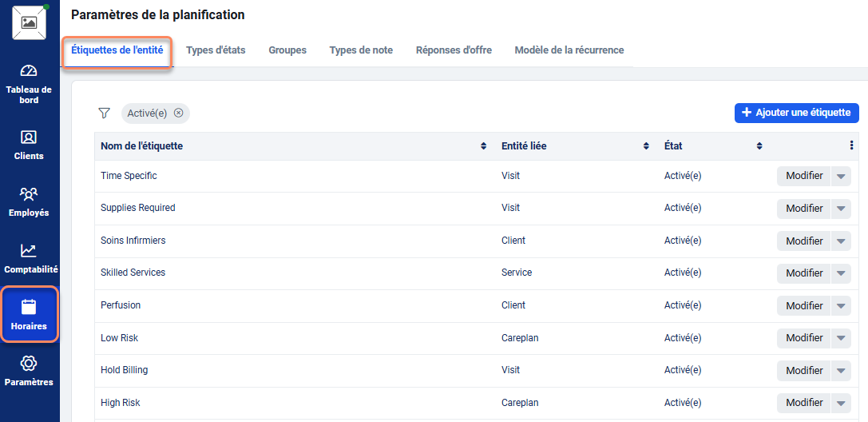The width and height of the screenshot is (868, 422).
Task: Expand dropdown arrow next to Time Specific Modifier
Action: (x=841, y=176)
